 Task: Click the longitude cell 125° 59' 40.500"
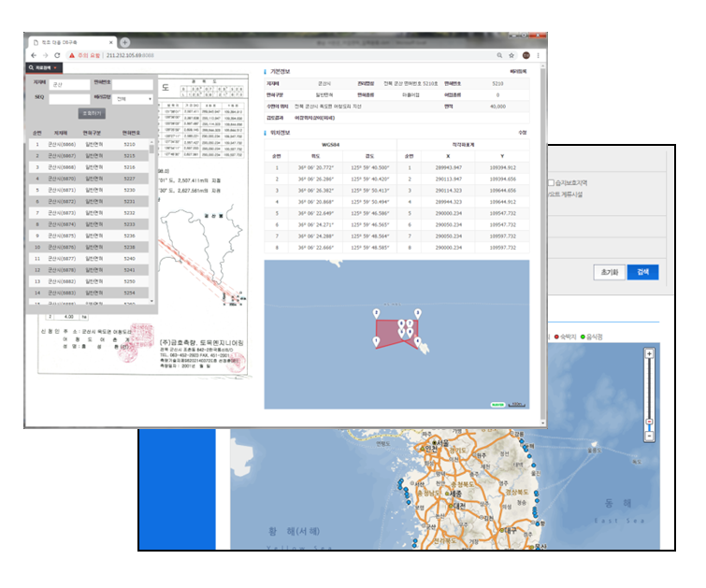(369, 167)
